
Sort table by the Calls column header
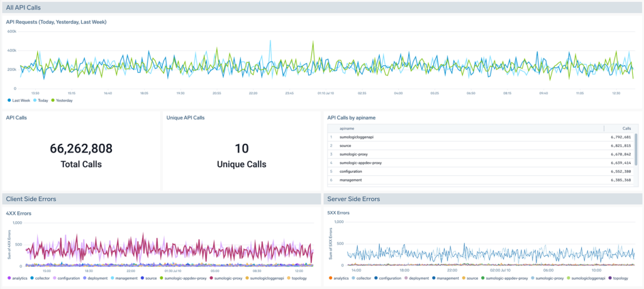626,128
